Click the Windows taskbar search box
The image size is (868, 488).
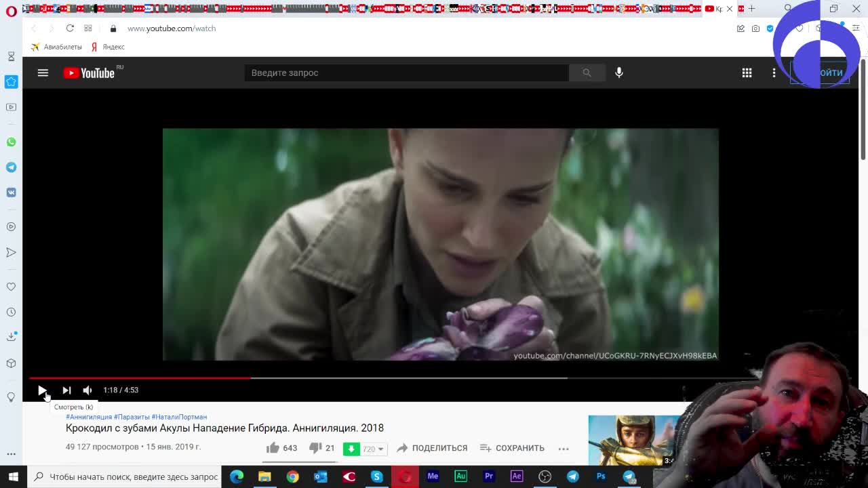pyautogui.click(x=125, y=476)
